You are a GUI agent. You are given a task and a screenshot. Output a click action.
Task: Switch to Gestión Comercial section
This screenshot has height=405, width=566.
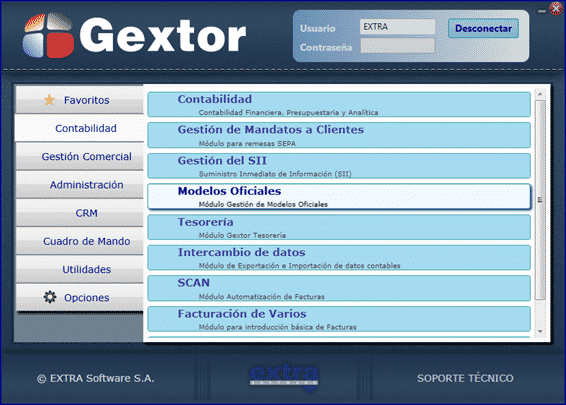79,156
